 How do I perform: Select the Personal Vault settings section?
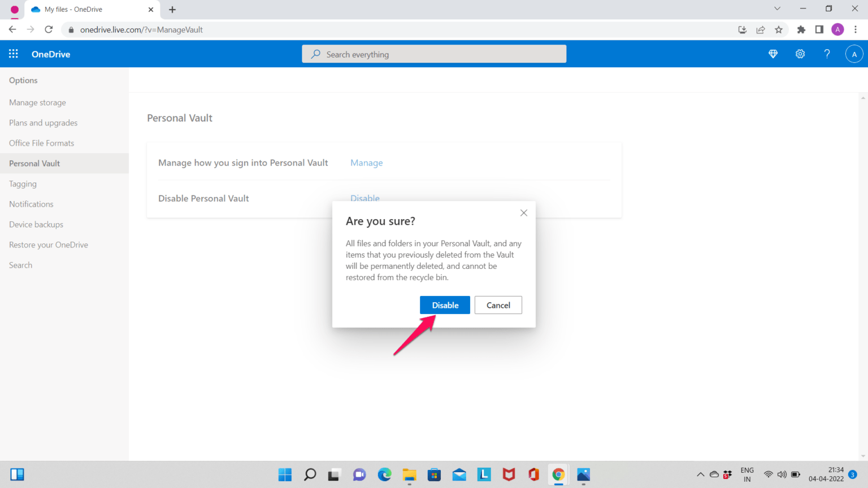(34, 163)
